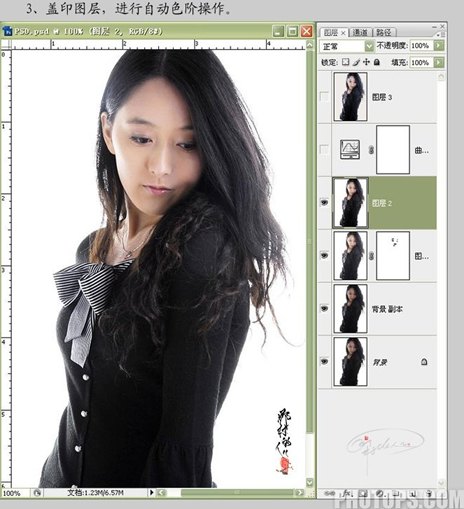Click status bar preview icon beside zoom
Image resolution: width=464 pixels, height=509 pixels.
click(37, 493)
